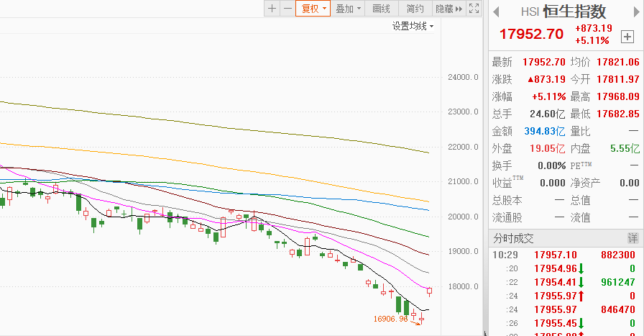644x336 pixels.
Task: Open the 复权 dropdown
Action: 314,9
